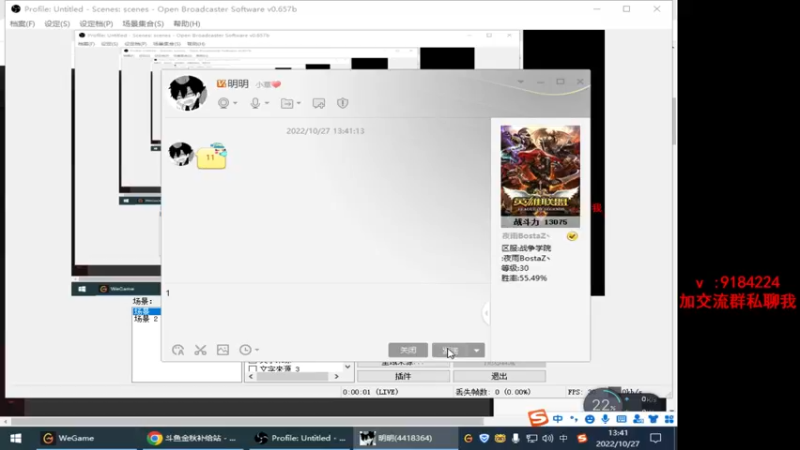Click 战斗力 13075 label
The height and width of the screenshot is (450, 800).
pos(540,222)
